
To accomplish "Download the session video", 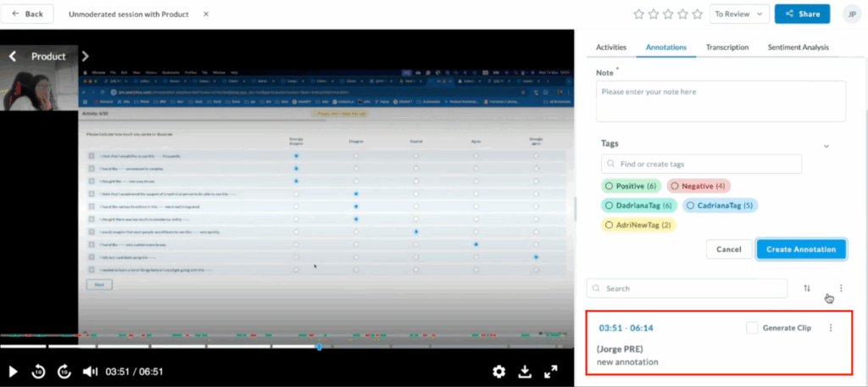I will pyautogui.click(x=525, y=372).
